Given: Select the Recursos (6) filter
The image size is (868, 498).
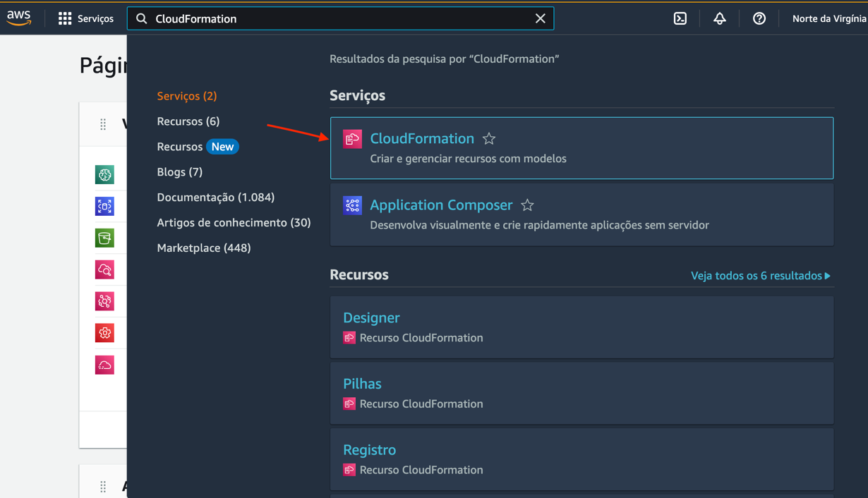Looking at the screenshot, I should 188,121.
